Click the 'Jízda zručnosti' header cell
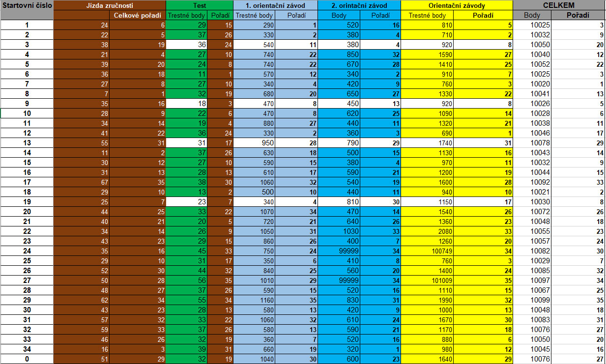This screenshot has width=606, height=364. coord(110,5)
